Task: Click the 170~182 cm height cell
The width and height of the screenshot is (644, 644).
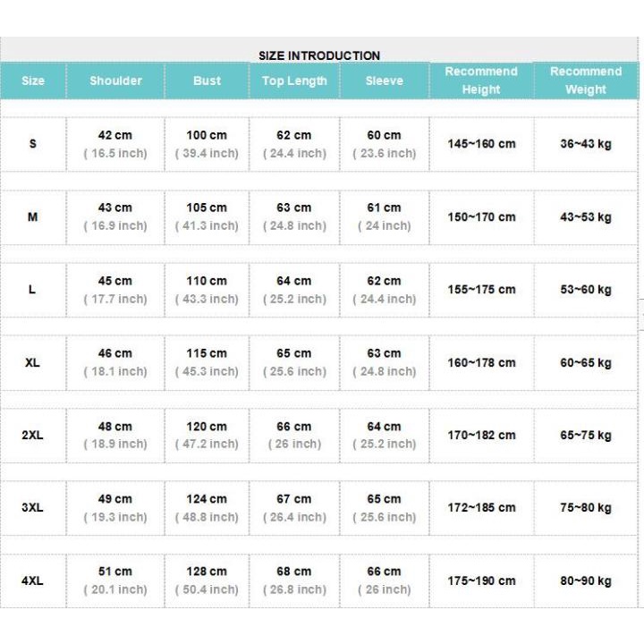Action: pos(481,435)
